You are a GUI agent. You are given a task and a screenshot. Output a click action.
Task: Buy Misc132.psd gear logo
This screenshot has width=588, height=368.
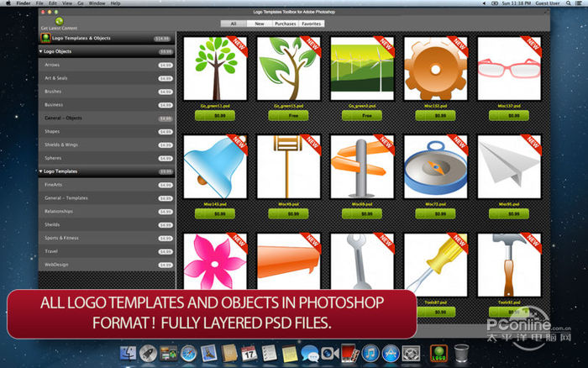click(x=436, y=116)
